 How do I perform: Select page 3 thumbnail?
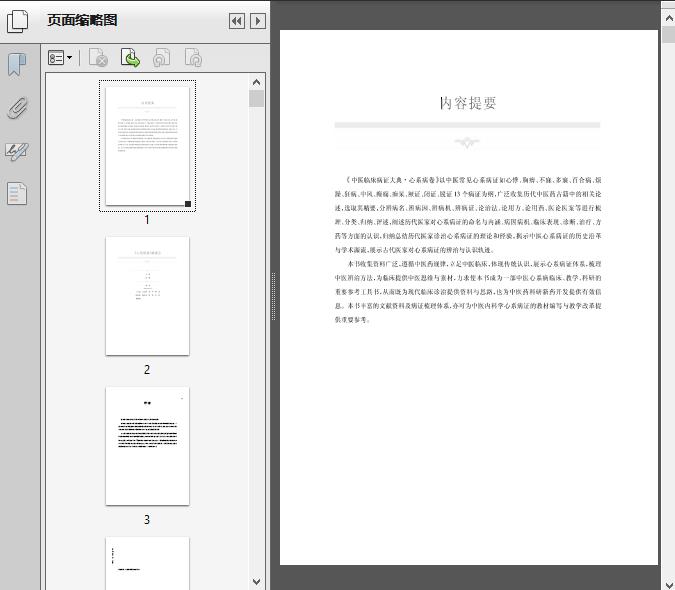click(x=147, y=446)
